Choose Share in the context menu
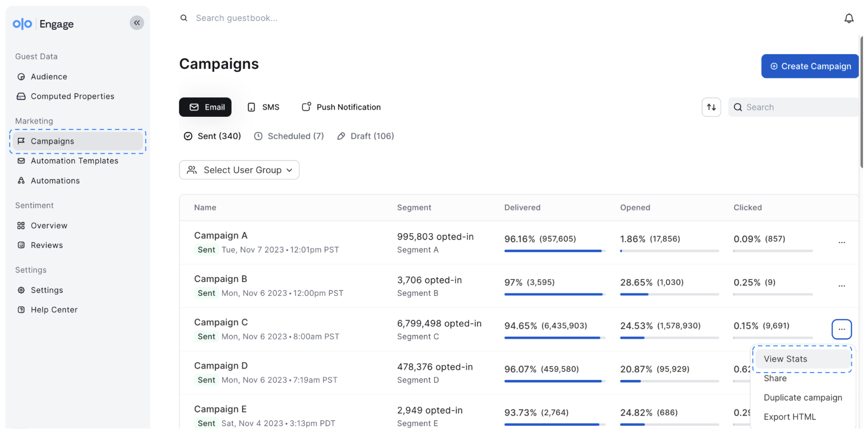The width and height of the screenshot is (868, 435). pyautogui.click(x=775, y=378)
